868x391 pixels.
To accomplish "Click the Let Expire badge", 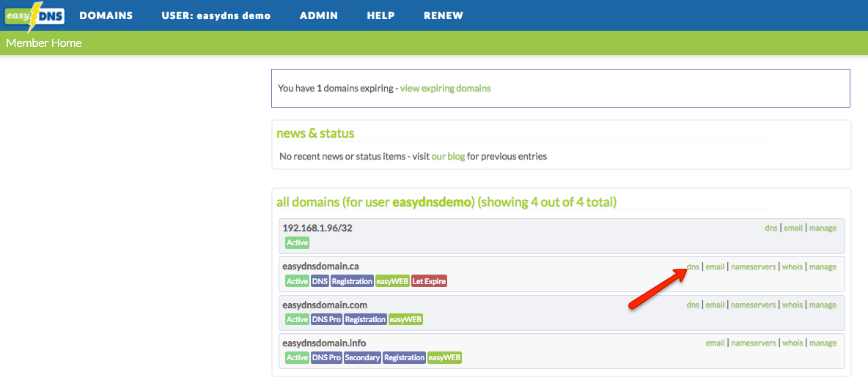I will pos(429,281).
